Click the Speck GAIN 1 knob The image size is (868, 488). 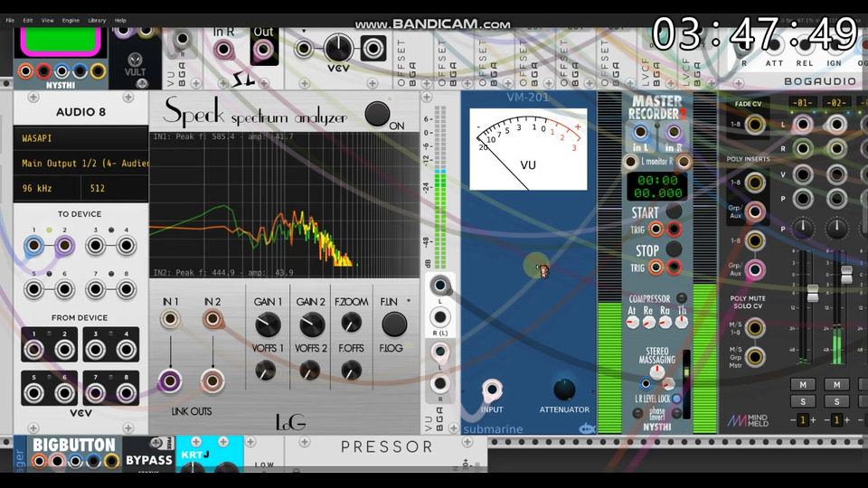(x=268, y=324)
